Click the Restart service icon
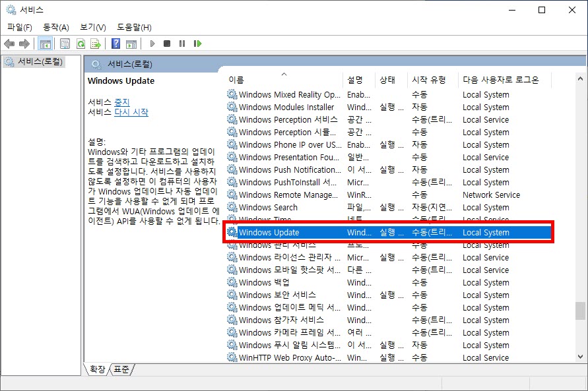This screenshot has width=588, height=391. 197,44
